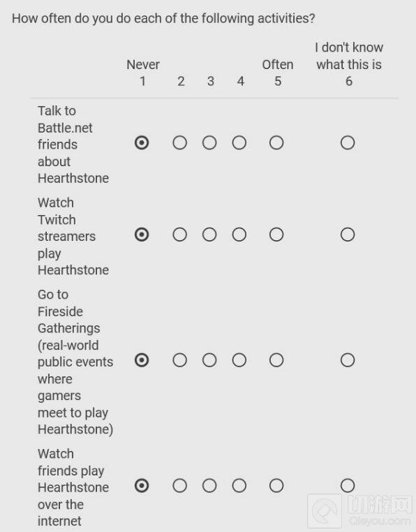Select rating 2 for Talk to Battle.net friends
The image size is (416, 532).
[x=179, y=143]
